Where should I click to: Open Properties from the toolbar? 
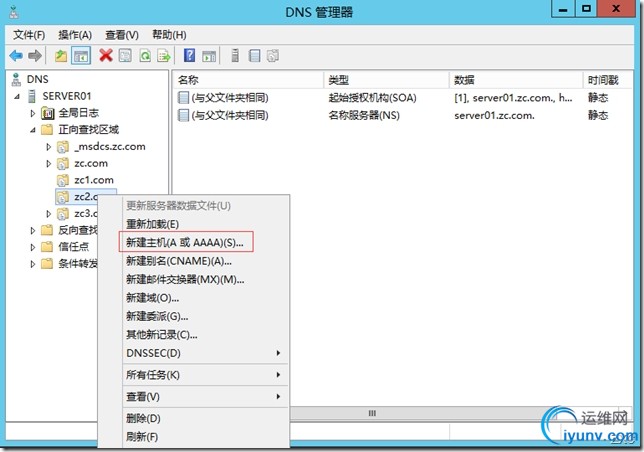[125, 55]
